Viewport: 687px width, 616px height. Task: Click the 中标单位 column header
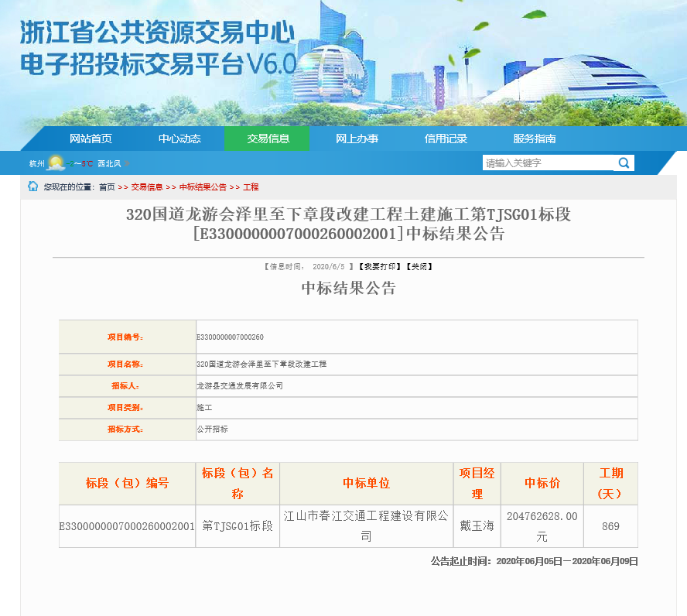coord(366,484)
